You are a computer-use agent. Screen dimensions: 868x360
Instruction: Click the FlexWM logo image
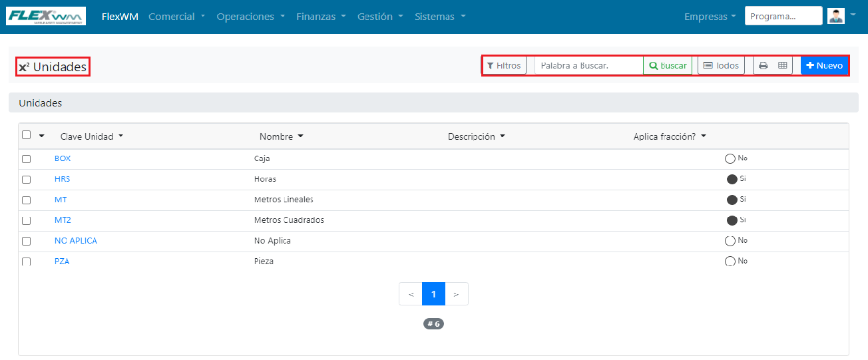click(46, 16)
